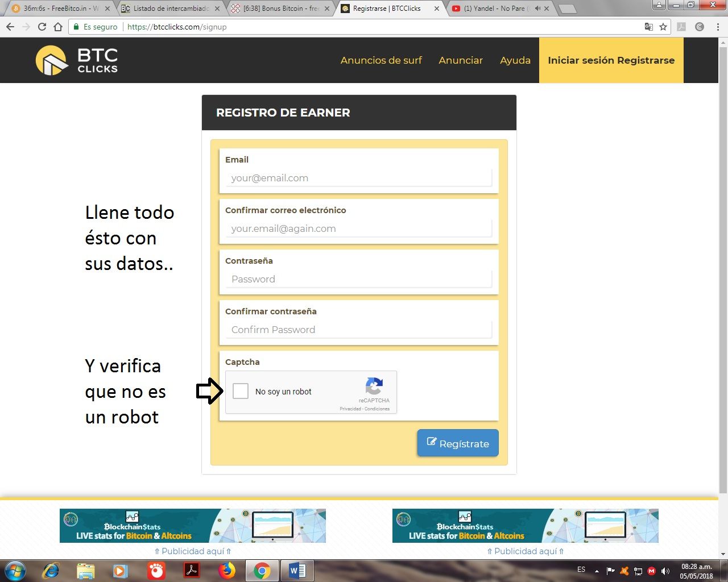
Task: Close the Bonus Bitcoin tab
Action: tap(327, 9)
